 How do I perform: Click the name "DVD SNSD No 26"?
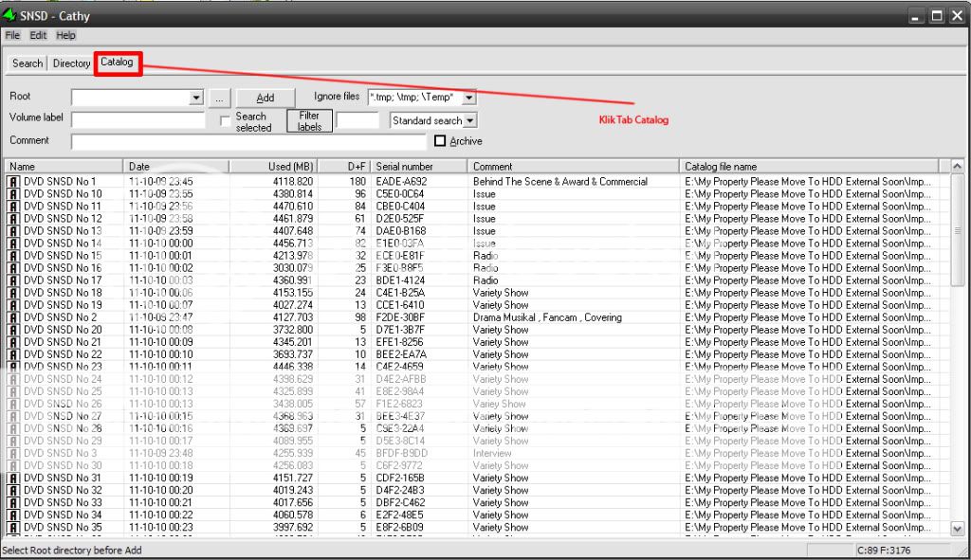(x=63, y=404)
